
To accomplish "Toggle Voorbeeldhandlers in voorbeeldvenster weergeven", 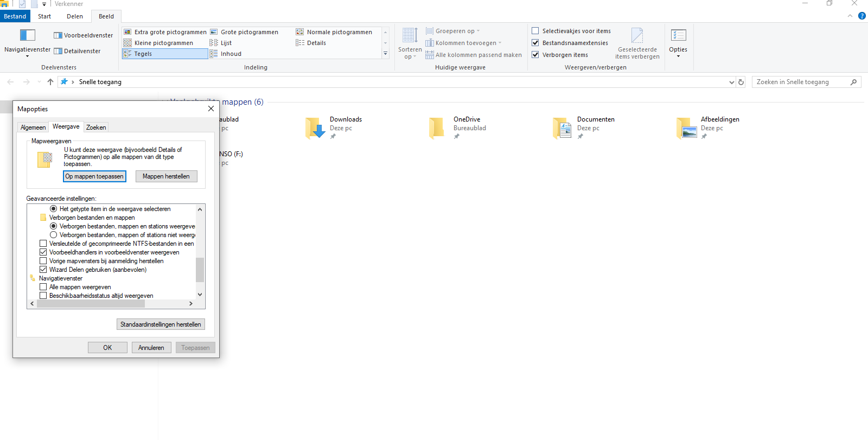I will tap(43, 252).
